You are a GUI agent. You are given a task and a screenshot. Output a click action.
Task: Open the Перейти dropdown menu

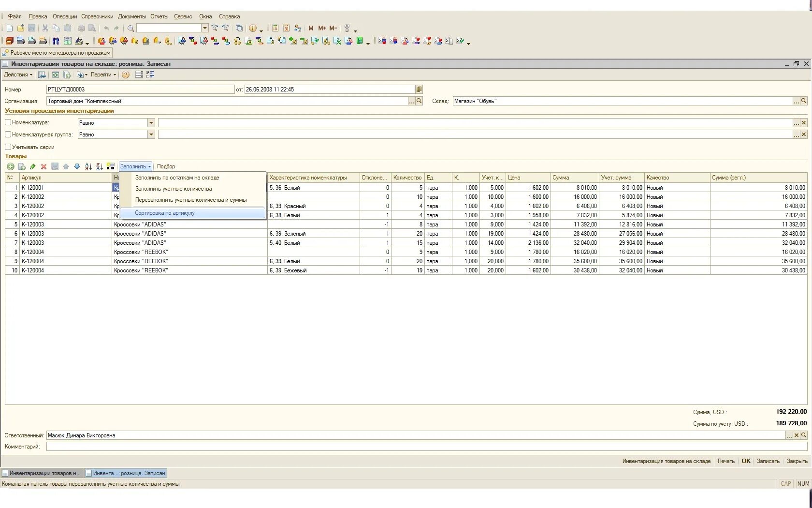tap(103, 75)
